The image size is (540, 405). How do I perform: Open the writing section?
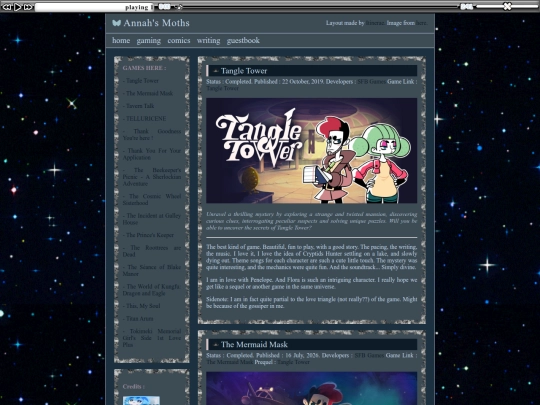[x=208, y=41]
